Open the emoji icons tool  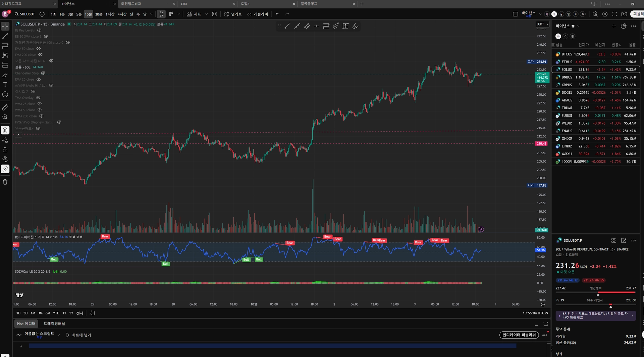[5, 94]
